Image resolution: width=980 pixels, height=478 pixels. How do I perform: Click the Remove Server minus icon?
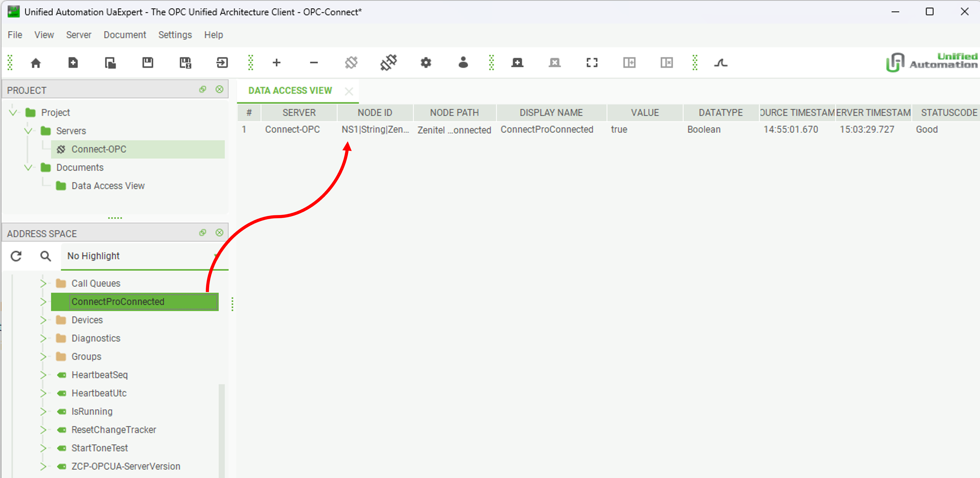pos(314,63)
